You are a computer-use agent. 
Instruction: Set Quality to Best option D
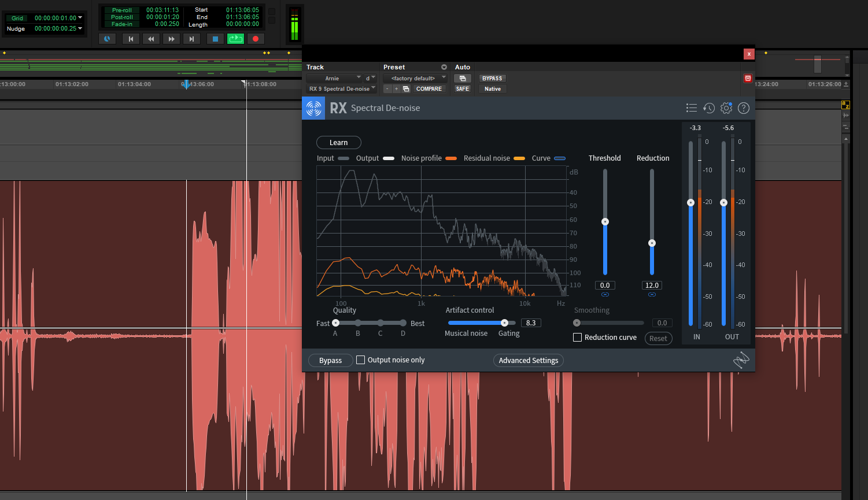(403, 323)
